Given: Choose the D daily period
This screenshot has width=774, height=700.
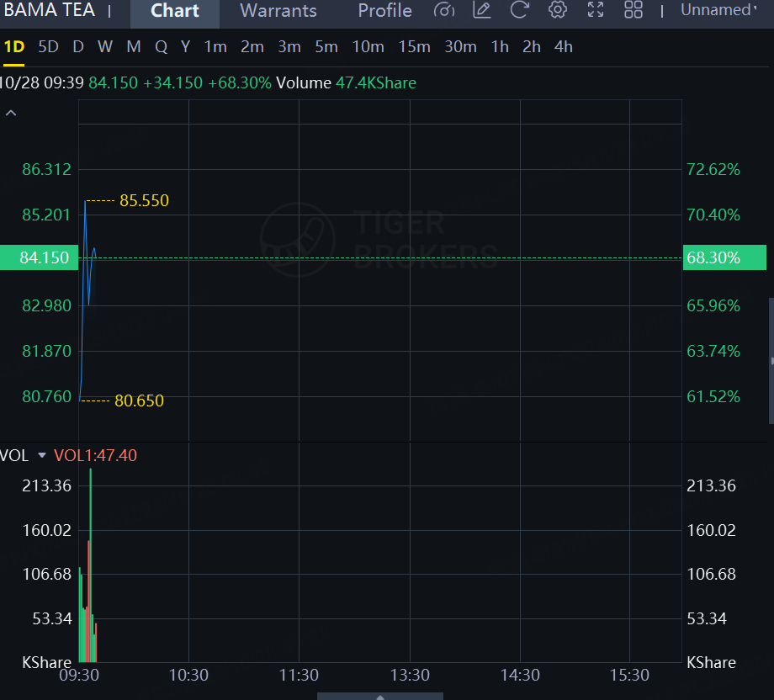Looking at the screenshot, I should pyautogui.click(x=78, y=47).
